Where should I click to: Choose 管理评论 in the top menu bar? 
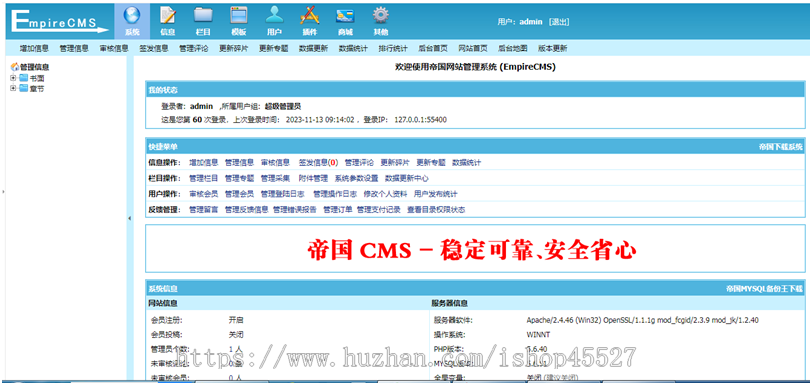(x=194, y=49)
